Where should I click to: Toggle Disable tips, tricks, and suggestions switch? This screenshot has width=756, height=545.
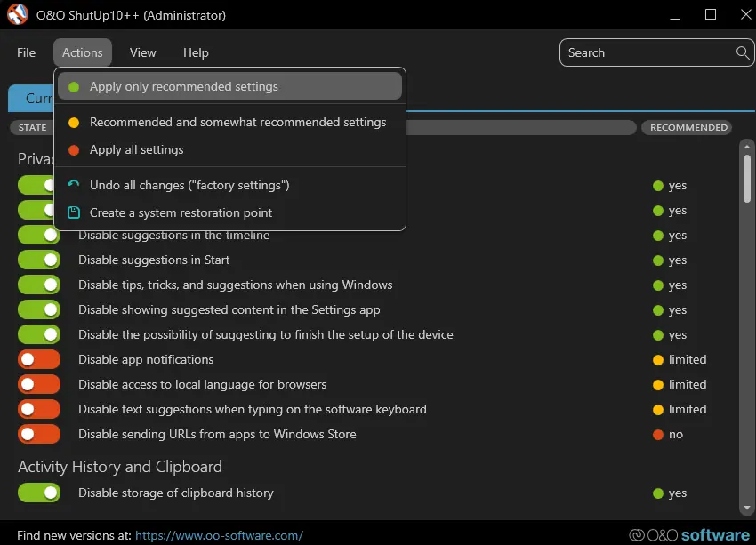coord(39,285)
